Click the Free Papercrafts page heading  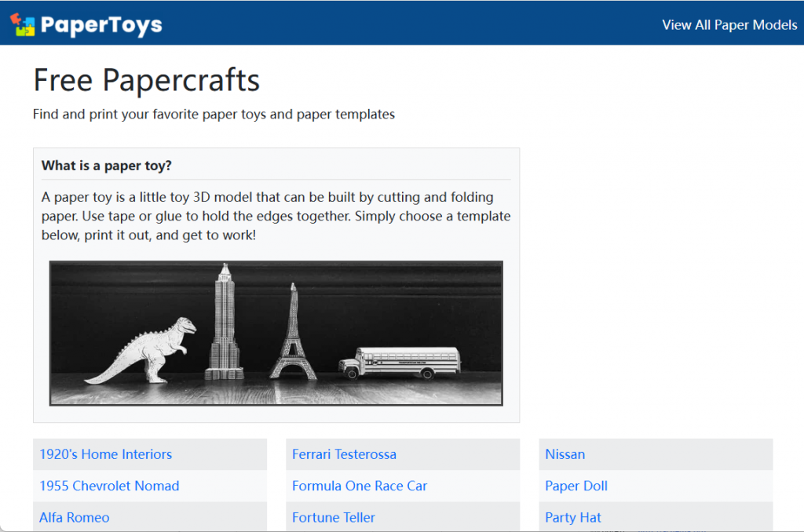(x=146, y=80)
